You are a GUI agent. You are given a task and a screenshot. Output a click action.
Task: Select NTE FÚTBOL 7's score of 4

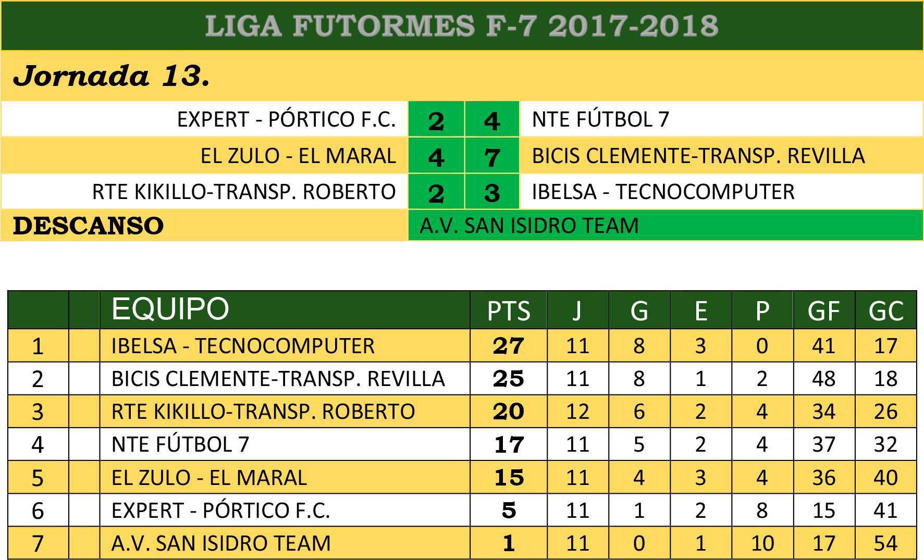tap(491, 120)
